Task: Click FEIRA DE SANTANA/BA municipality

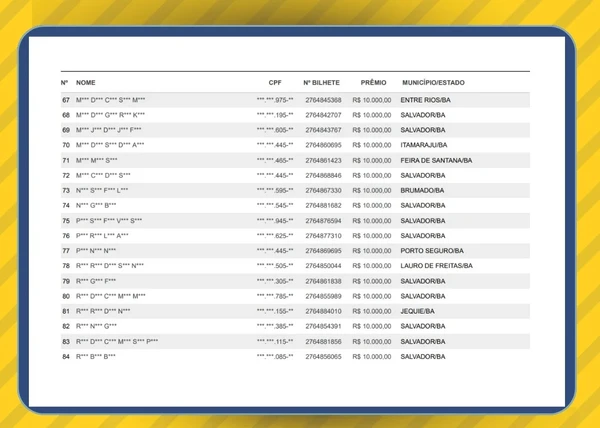Action: pos(436,161)
